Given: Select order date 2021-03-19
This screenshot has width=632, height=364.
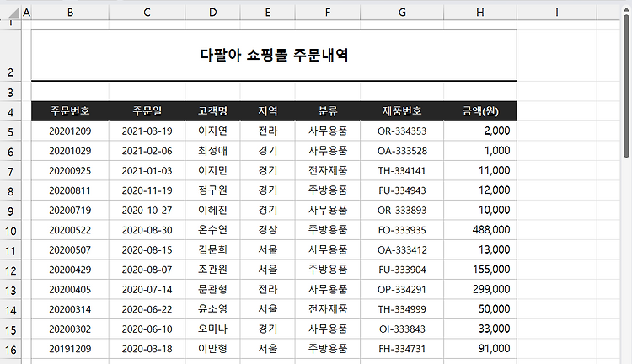Looking at the screenshot, I should [x=147, y=131].
